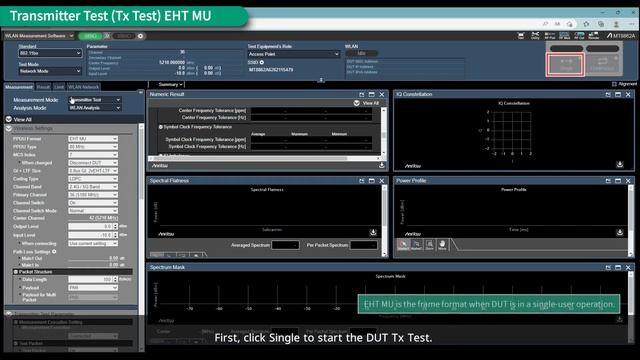This screenshot has width=640, height=360.
Task: Switch to the Result tab
Action: tap(43, 87)
